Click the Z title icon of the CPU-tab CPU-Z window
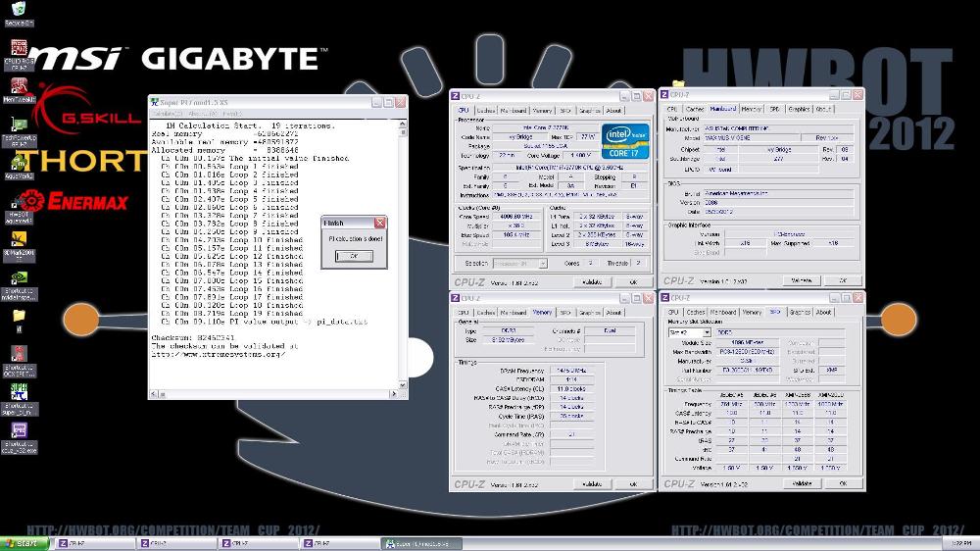Viewport: 980px width, 551px height. pos(455,96)
